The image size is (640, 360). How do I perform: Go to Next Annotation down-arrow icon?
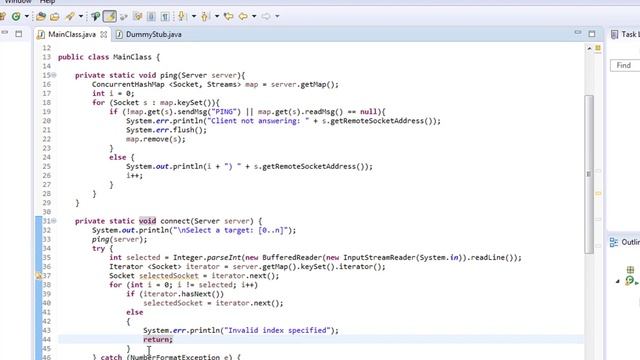(182, 16)
